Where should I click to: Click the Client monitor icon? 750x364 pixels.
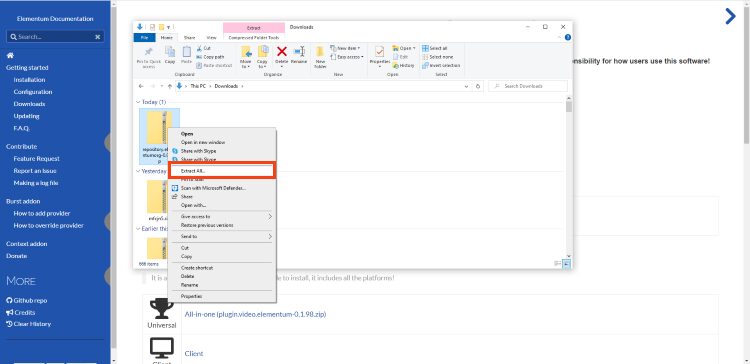[x=162, y=348]
